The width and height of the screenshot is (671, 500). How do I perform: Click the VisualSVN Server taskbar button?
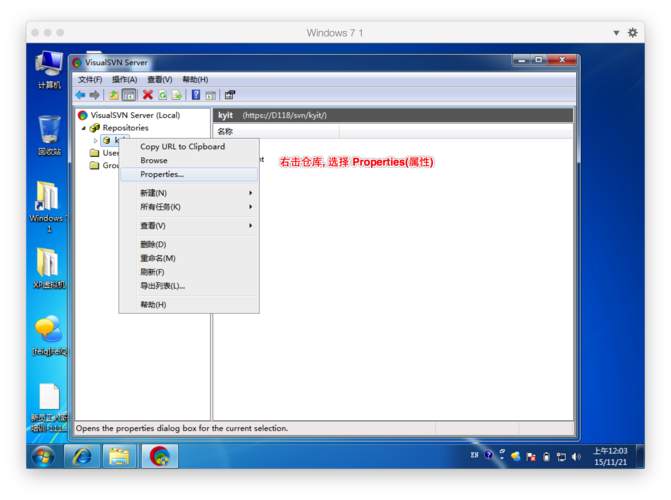click(160, 456)
